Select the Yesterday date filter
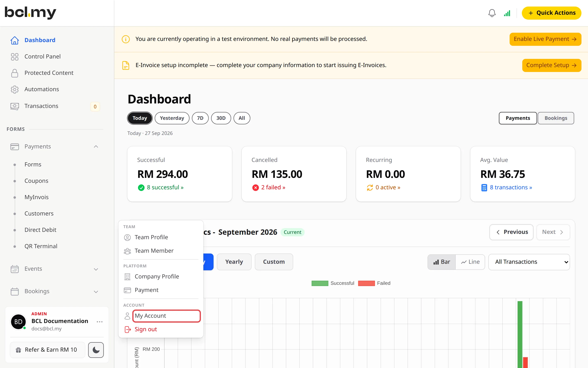 tap(172, 118)
